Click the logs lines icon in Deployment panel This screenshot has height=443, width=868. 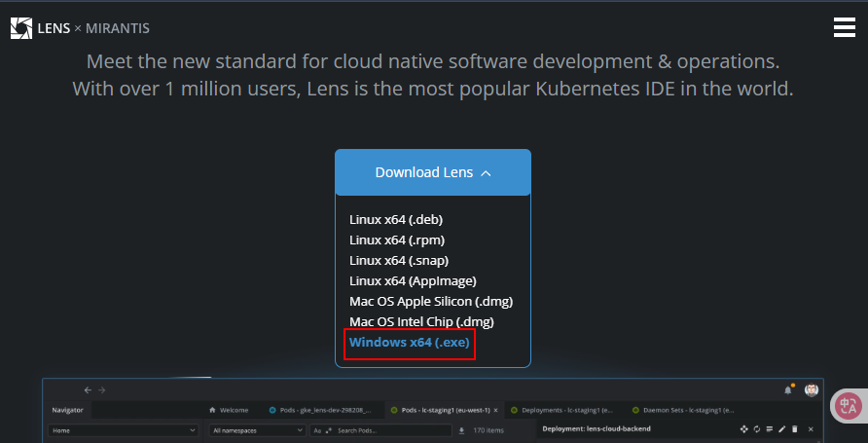click(x=770, y=429)
